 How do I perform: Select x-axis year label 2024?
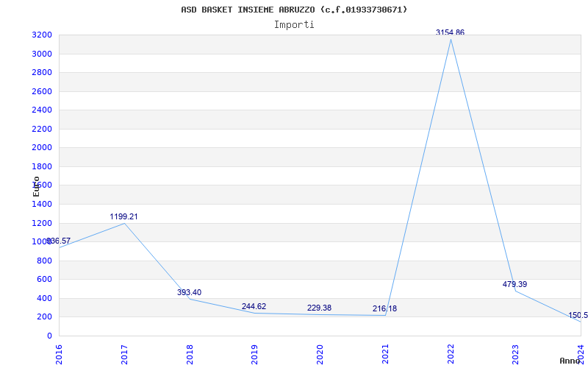pos(581,354)
